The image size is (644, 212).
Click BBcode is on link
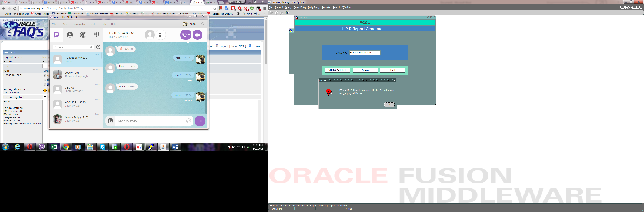(11, 114)
